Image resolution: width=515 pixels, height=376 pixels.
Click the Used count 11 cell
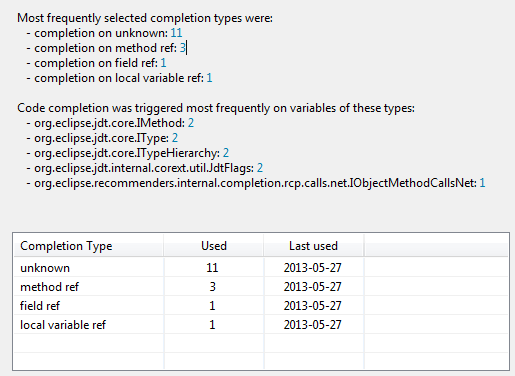click(212, 268)
